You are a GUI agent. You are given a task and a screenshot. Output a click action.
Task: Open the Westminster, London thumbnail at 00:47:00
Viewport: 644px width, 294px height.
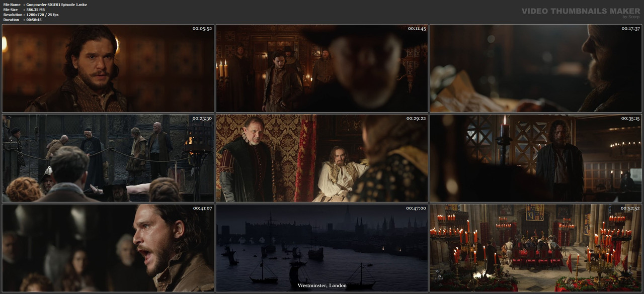tap(322, 248)
